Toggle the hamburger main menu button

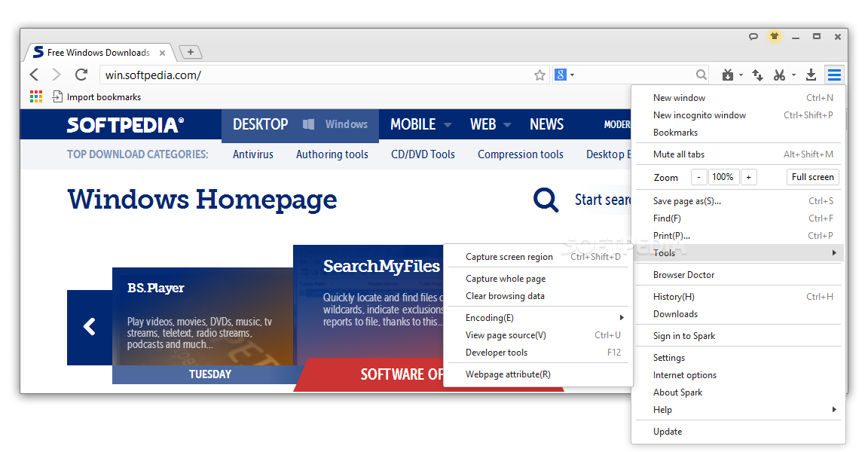click(x=834, y=75)
